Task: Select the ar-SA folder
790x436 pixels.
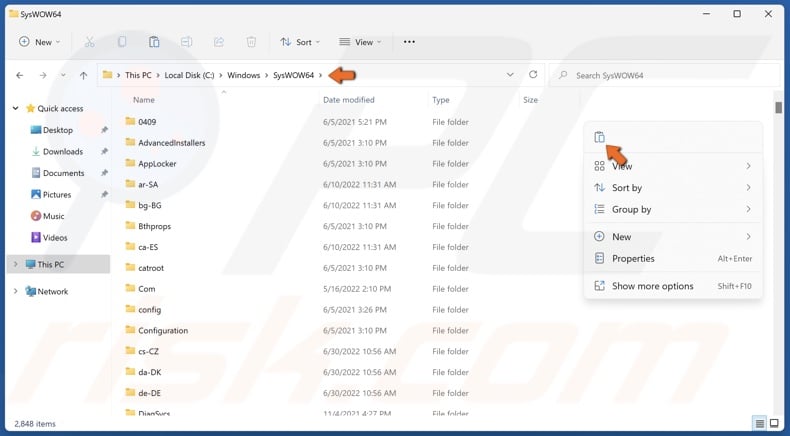Action: coord(148,184)
